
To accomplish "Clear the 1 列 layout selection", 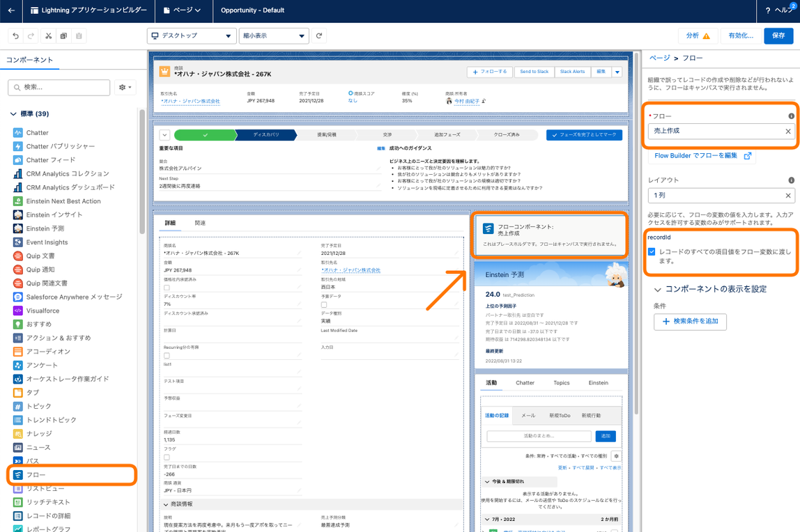I will 787,196.
